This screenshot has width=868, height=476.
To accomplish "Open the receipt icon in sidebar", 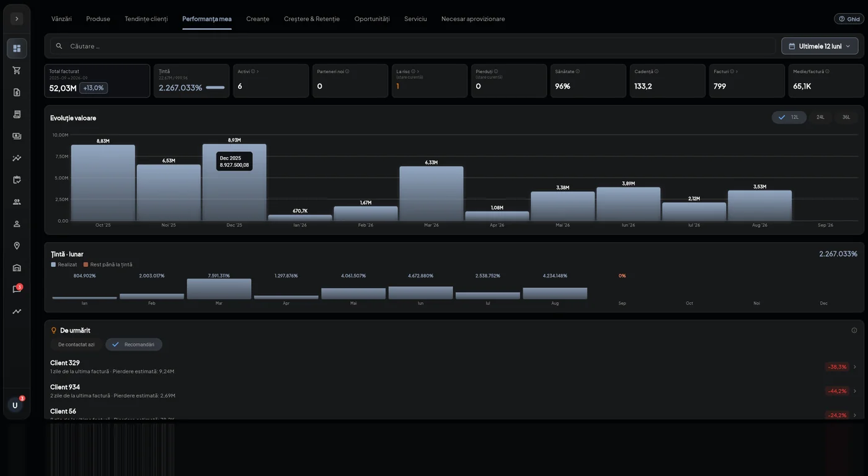I will pos(17,114).
